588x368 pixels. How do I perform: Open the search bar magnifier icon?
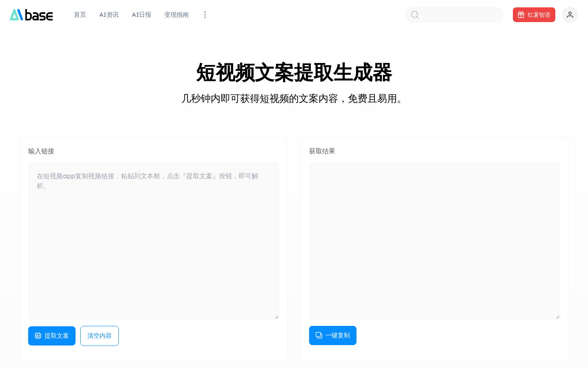tap(415, 15)
